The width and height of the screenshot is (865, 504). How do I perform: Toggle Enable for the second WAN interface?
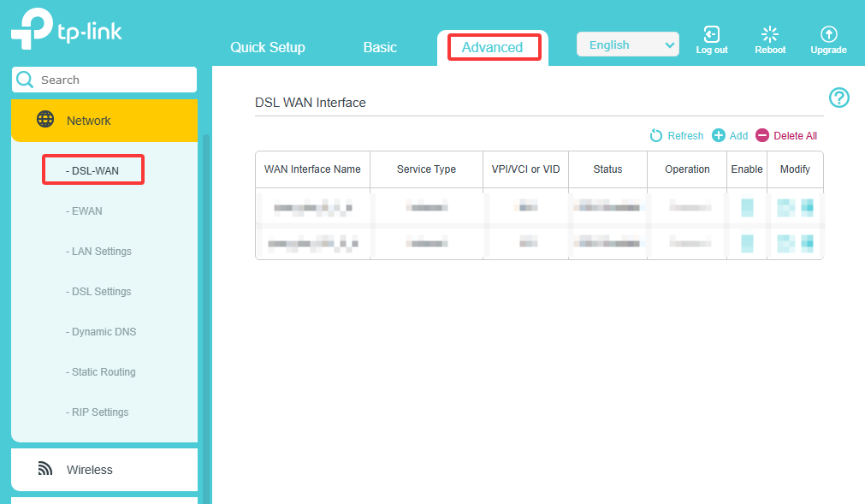click(746, 242)
